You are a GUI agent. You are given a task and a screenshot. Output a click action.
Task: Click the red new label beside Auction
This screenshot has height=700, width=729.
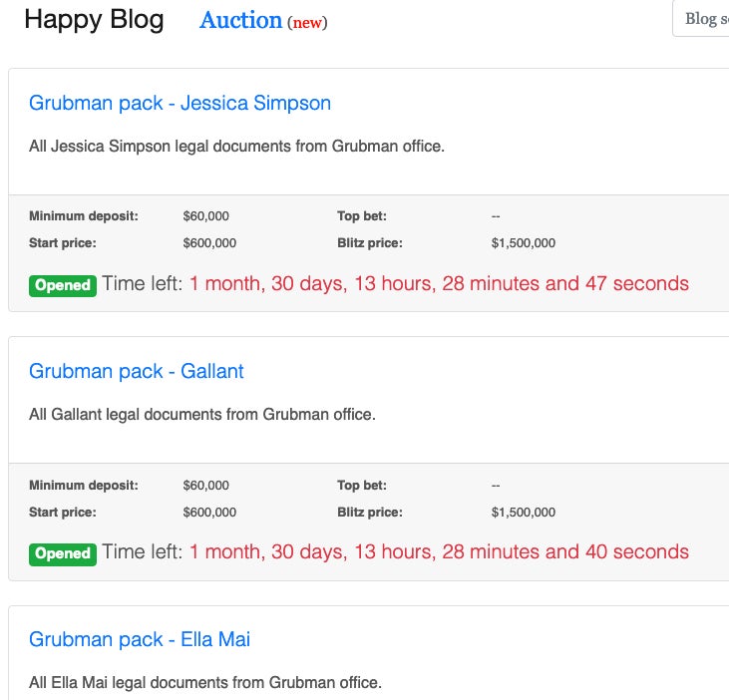point(307,23)
